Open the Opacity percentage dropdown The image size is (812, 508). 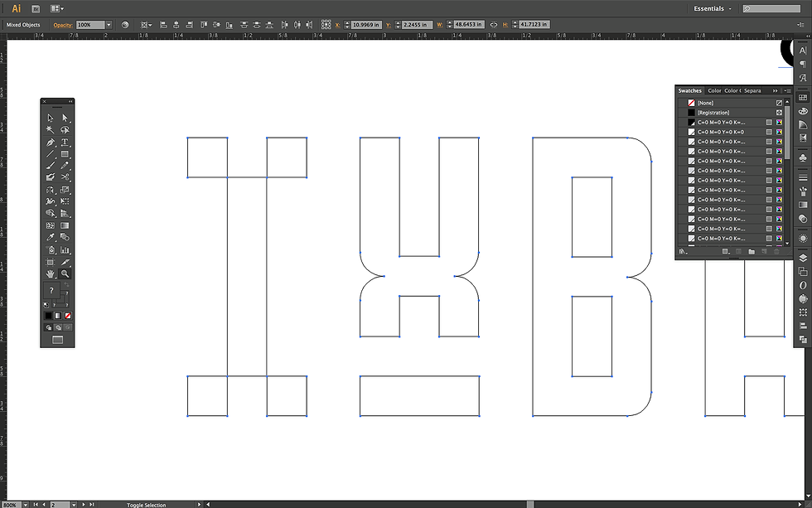click(109, 25)
